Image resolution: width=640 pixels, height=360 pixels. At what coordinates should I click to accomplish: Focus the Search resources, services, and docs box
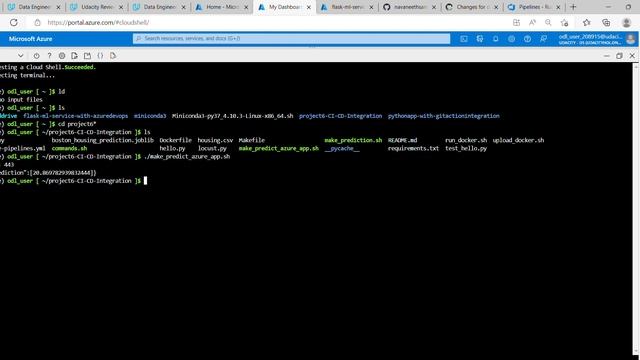(291, 38)
